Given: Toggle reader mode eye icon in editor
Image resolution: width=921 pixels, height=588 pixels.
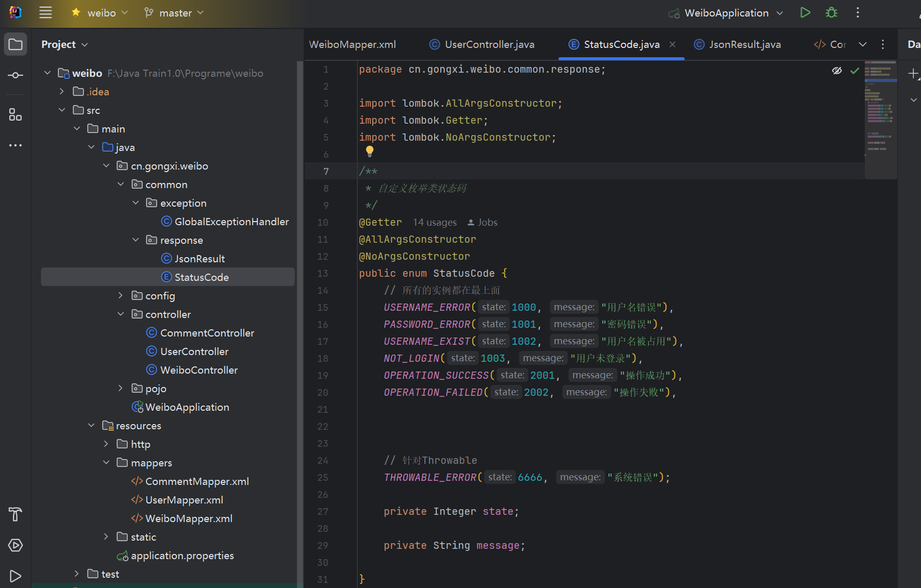Looking at the screenshot, I should [x=837, y=71].
